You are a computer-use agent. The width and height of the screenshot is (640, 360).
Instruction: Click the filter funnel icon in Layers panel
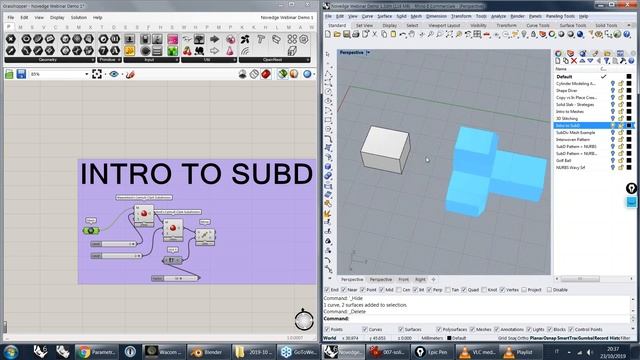[x=607, y=61]
